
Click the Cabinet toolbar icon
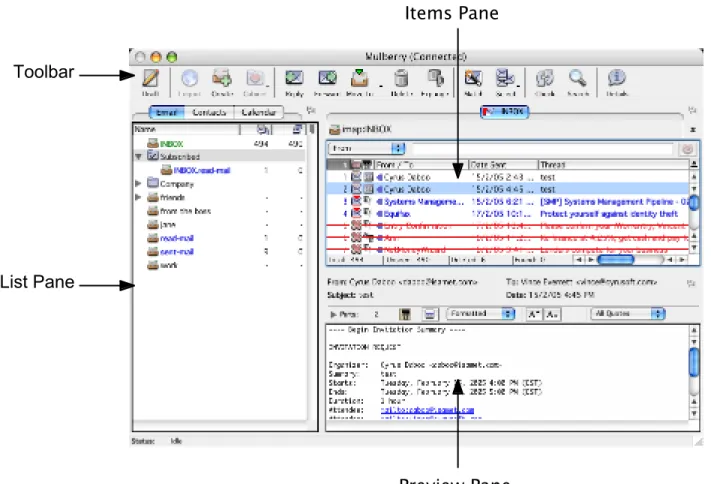point(255,78)
